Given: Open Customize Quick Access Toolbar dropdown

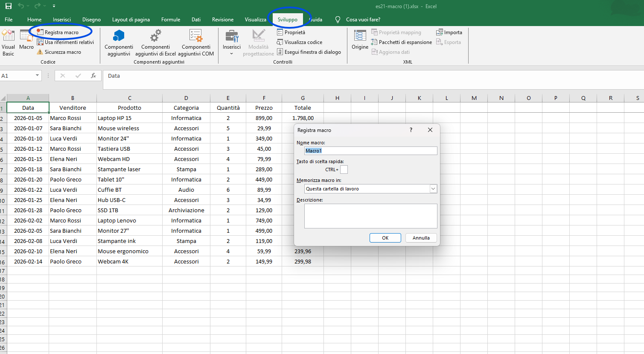Looking at the screenshot, I should [x=54, y=6].
